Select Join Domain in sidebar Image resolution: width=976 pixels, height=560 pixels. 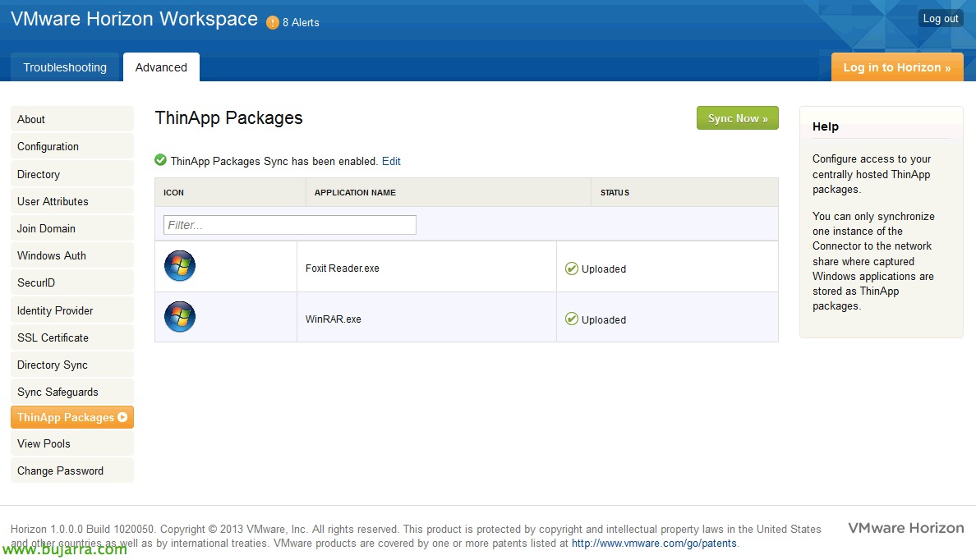(x=72, y=228)
